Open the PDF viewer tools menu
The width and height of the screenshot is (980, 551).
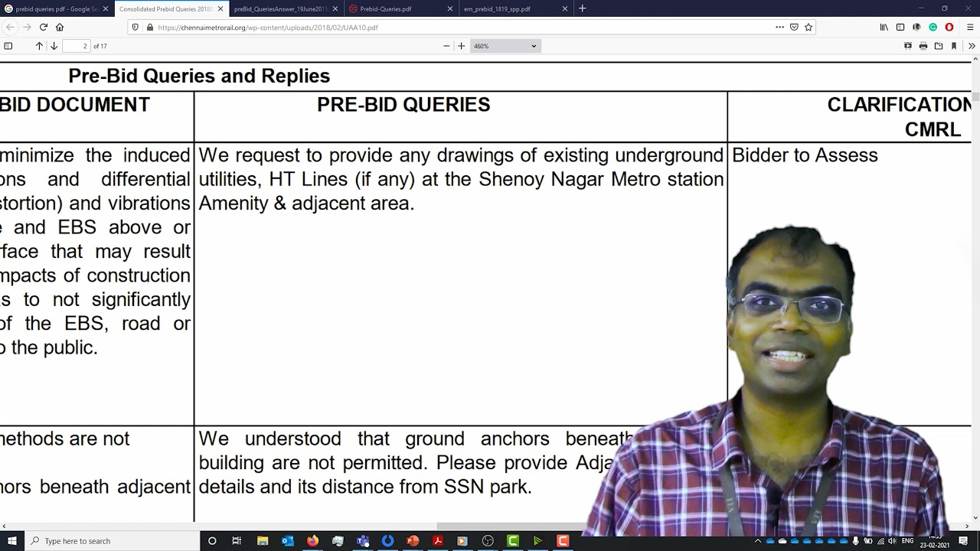pos(972,46)
